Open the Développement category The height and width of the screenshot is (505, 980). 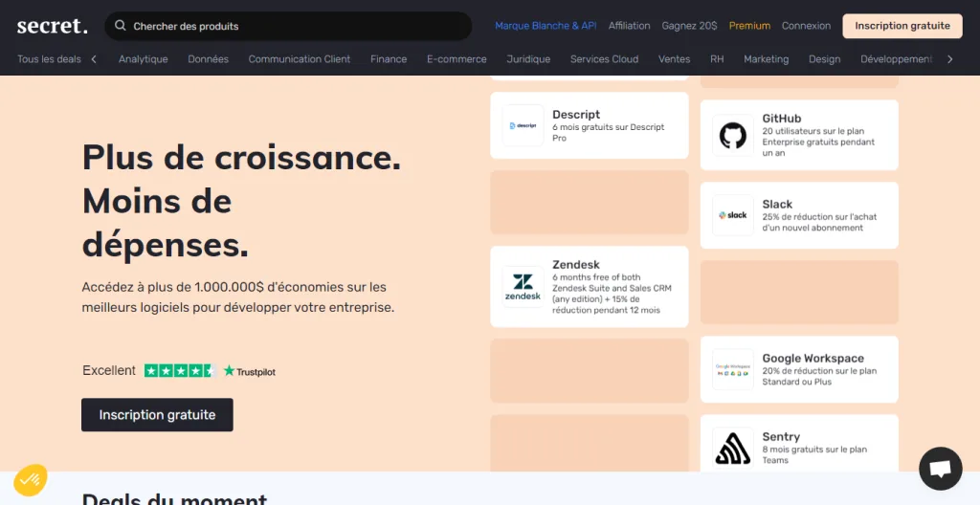tap(896, 58)
